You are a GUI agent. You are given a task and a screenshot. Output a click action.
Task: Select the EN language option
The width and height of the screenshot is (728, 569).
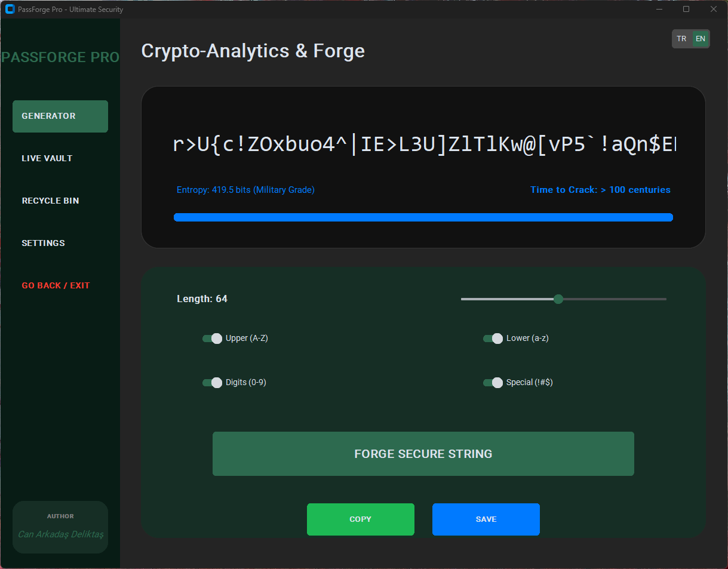[701, 39]
